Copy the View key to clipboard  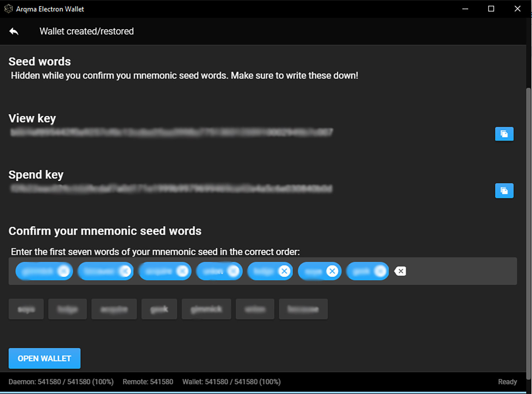click(504, 134)
